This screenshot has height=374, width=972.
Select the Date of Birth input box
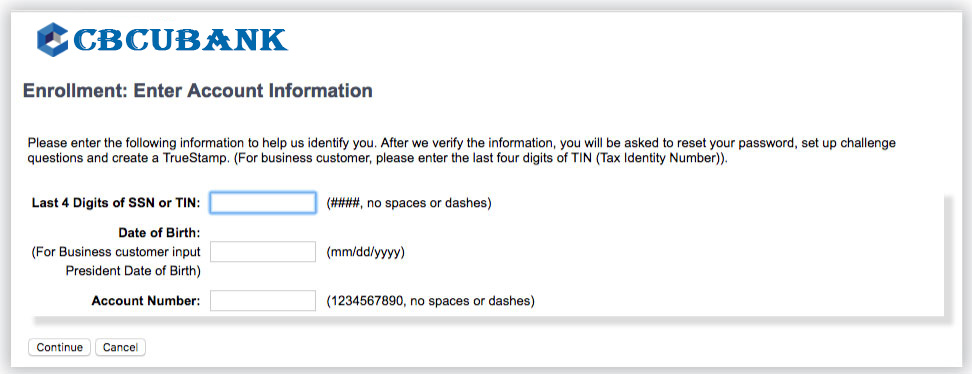[263, 252]
